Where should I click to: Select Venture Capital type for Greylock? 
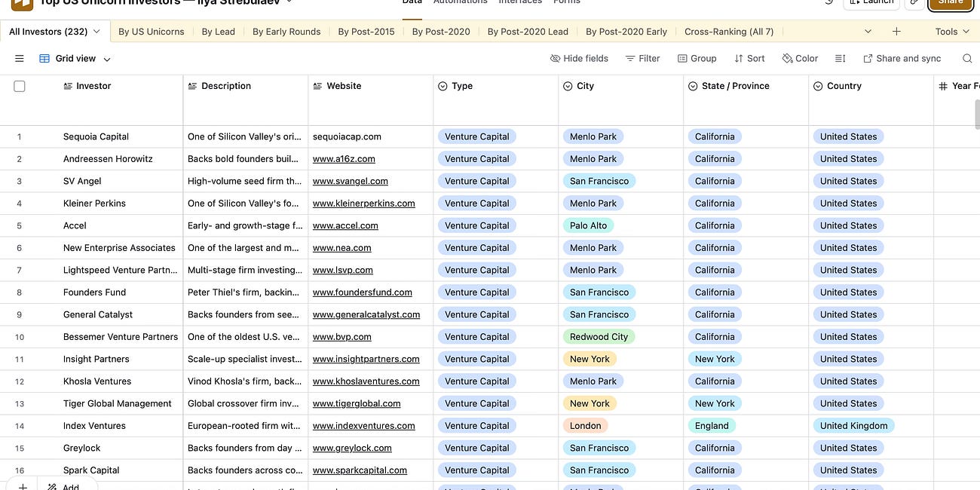[x=477, y=448]
